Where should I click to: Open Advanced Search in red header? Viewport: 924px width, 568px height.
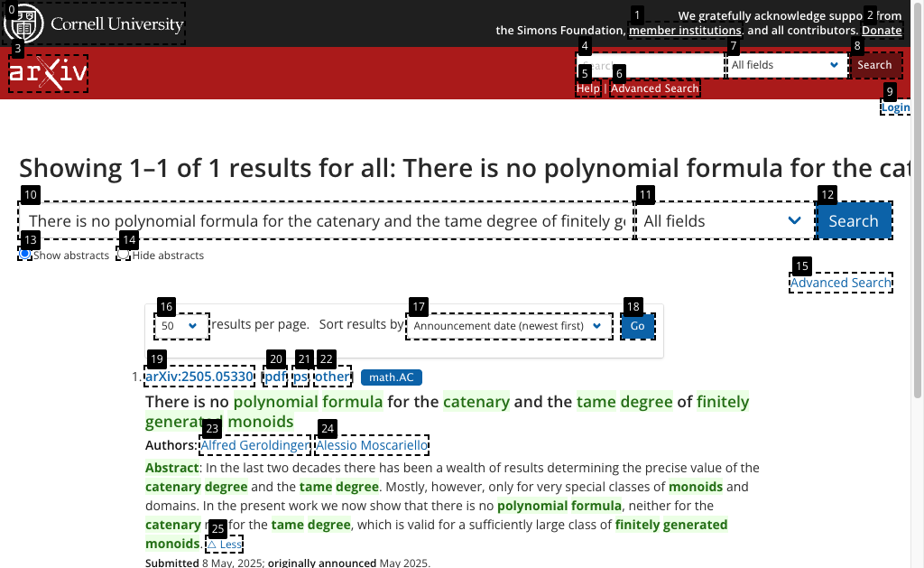[x=655, y=88]
